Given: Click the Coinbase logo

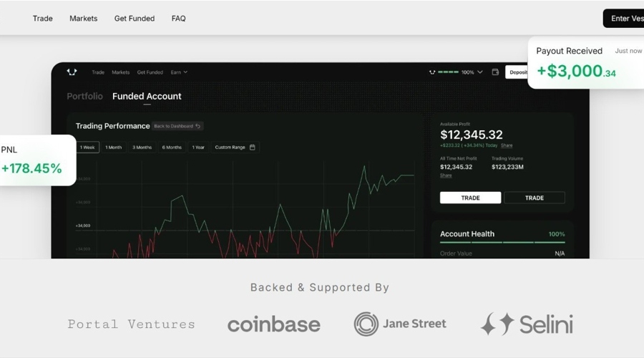Looking at the screenshot, I should tap(274, 324).
